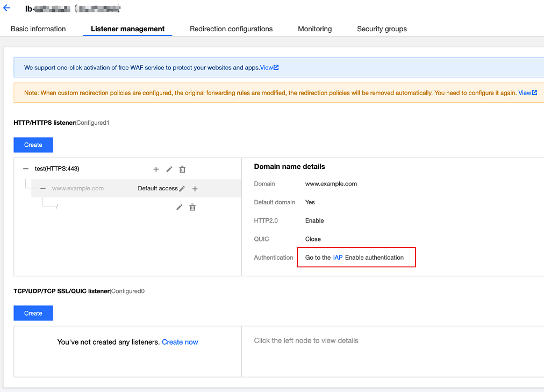The width and height of the screenshot is (544, 392).
Task: Open the Security groups tab
Action: point(382,29)
